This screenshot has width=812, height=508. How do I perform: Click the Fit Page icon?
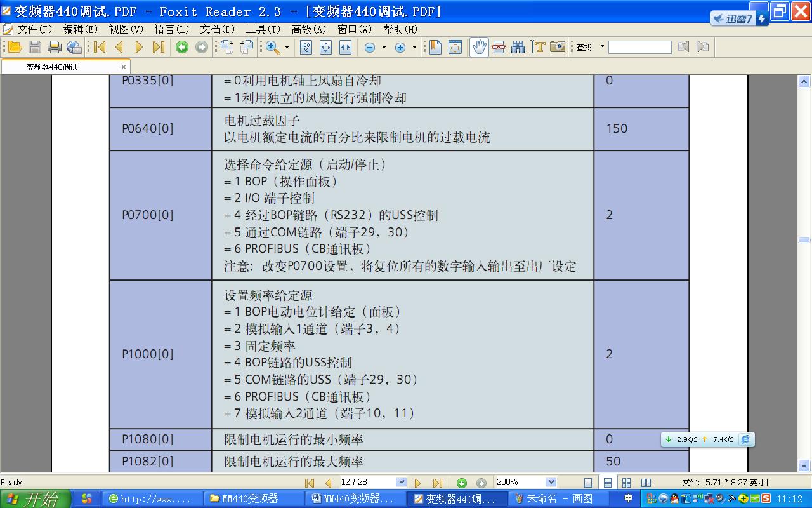click(x=325, y=47)
